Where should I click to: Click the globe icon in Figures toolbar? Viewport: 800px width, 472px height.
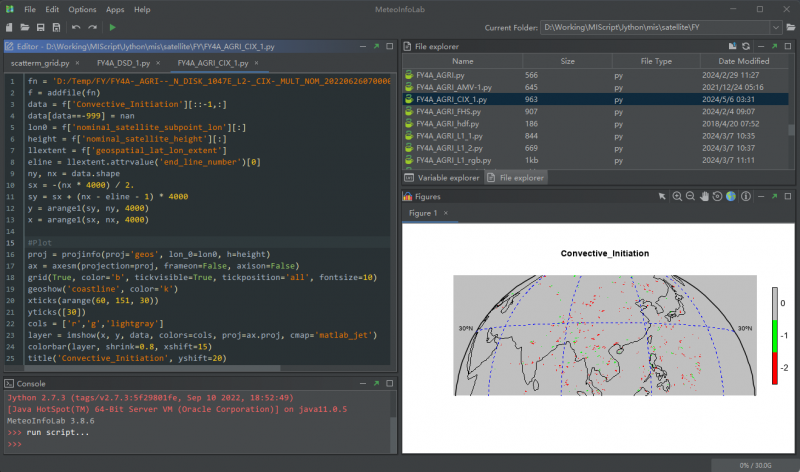(x=731, y=196)
